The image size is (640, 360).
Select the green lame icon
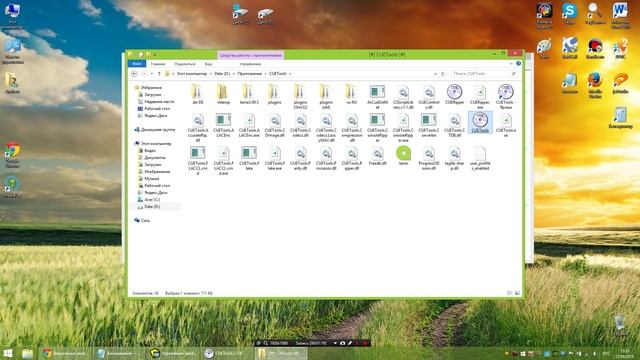(x=403, y=156)
